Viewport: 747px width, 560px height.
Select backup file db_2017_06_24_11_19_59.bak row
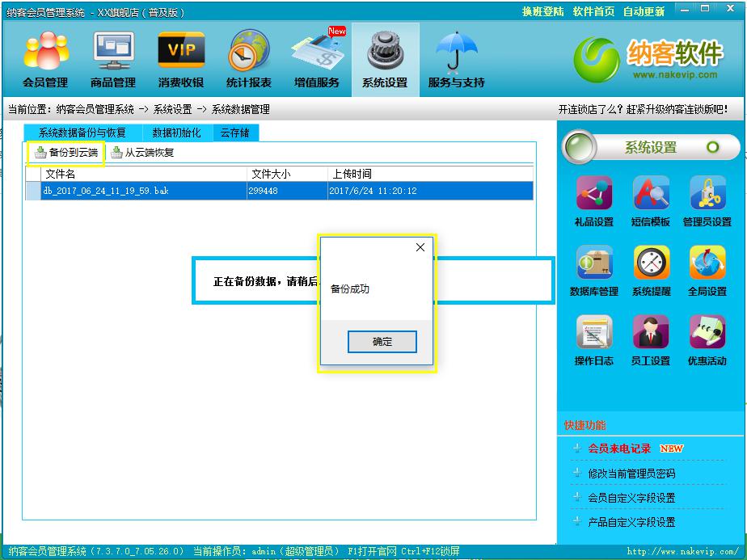143,191
